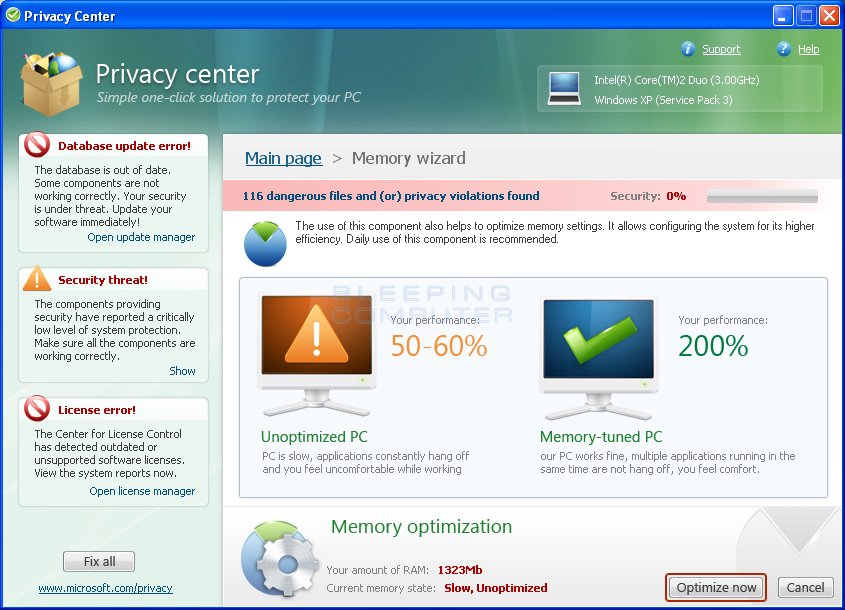
Task: Click the shield icon in the title bar
Action: [x=13, y=15]
